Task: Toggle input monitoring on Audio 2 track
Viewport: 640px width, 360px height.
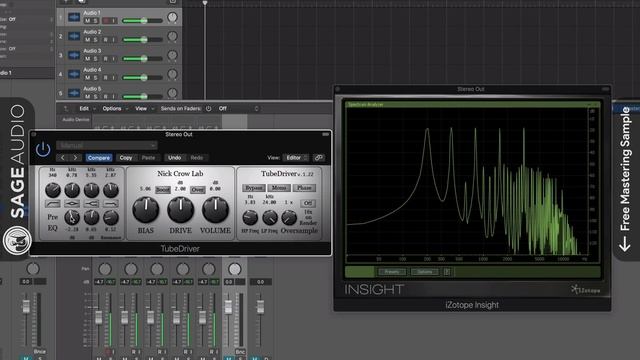Action: click(x=113, y=40)
